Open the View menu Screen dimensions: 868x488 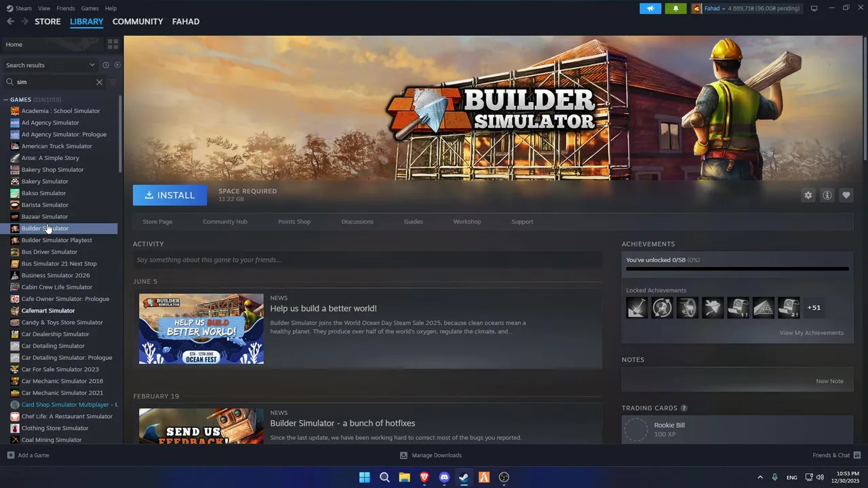pos(44,8)
